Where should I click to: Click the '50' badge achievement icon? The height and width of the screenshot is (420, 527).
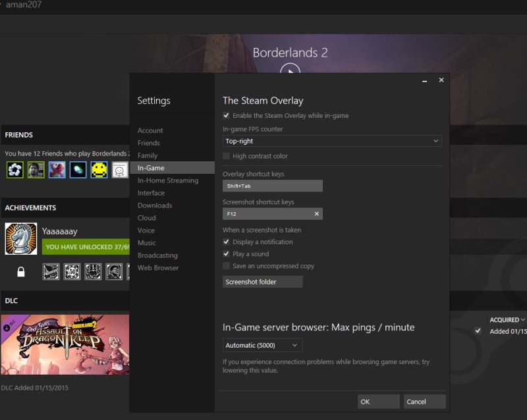(72, 271)
